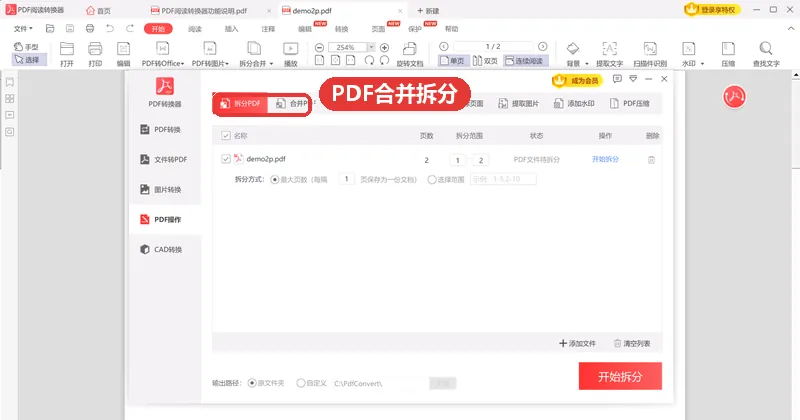Toggle the select-all checkbox beside 名称 header
The width and height of the screenshot is (800, 420).
pos(226,136)
